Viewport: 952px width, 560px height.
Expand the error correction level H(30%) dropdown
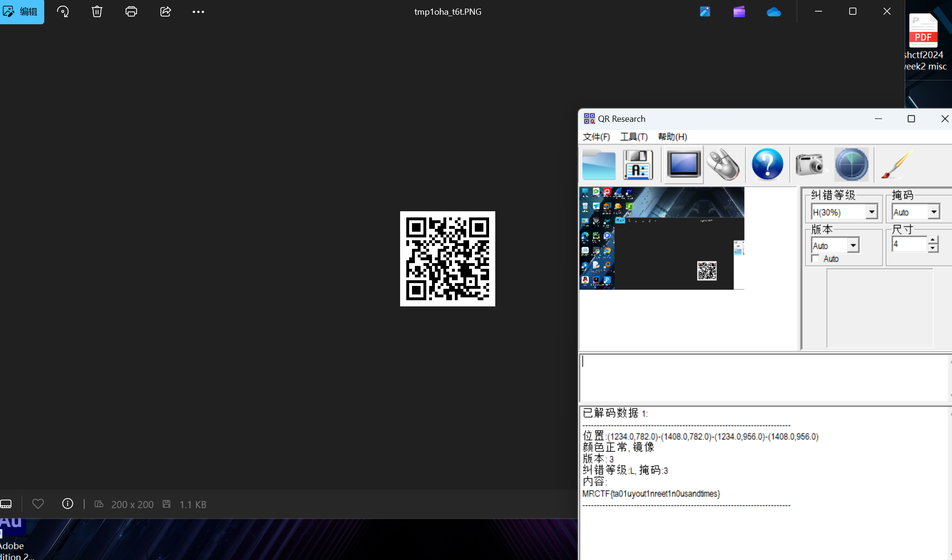(872, 212)
